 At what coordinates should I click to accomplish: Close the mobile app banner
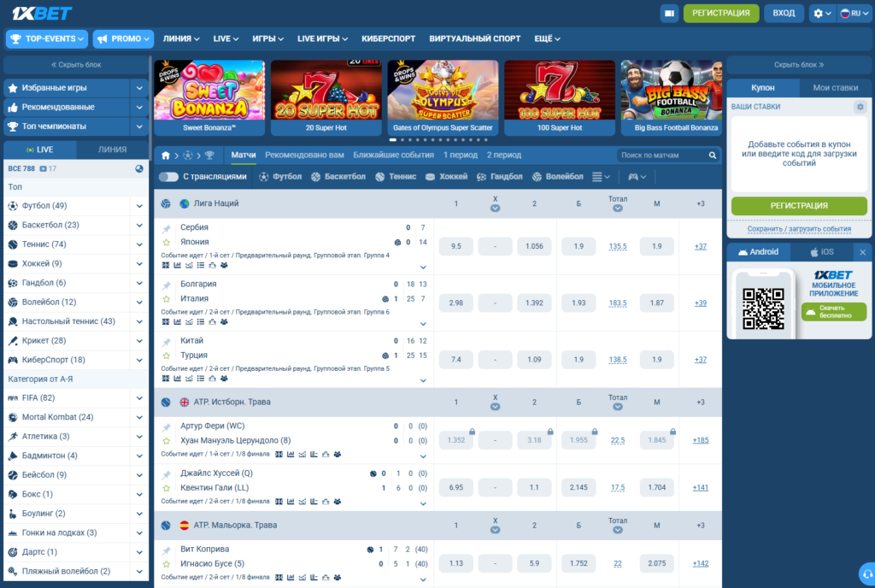[863, 252]
